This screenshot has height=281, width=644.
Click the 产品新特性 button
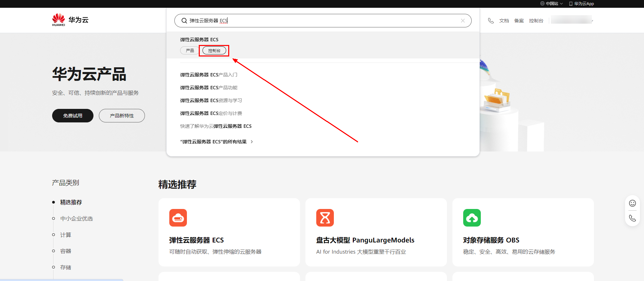122,116
